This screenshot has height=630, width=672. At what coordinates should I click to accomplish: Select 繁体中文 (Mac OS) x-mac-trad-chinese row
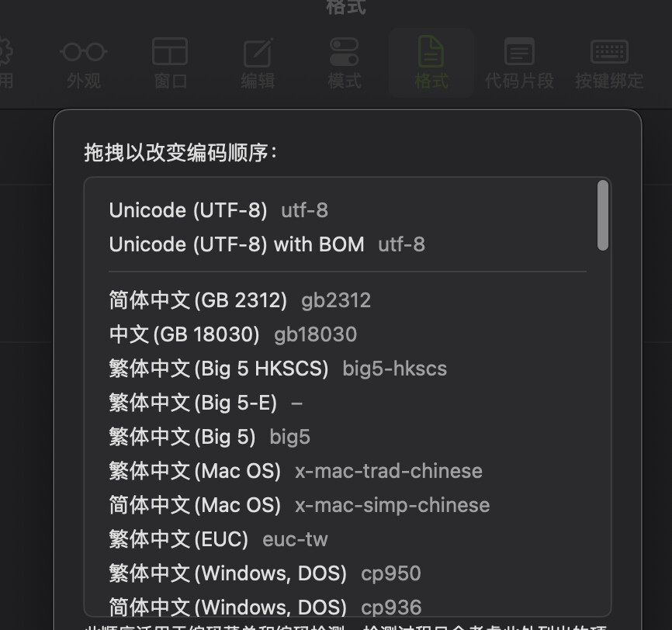click(348, 471)
